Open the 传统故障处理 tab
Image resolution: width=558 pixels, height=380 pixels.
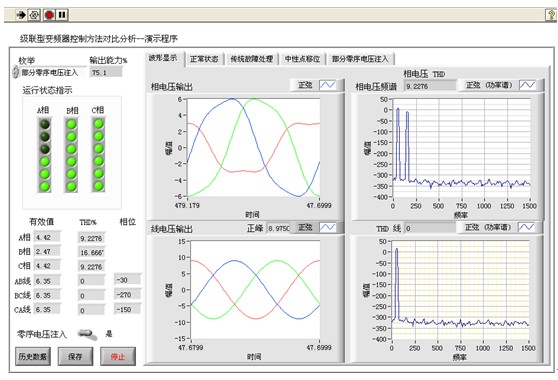251,59
